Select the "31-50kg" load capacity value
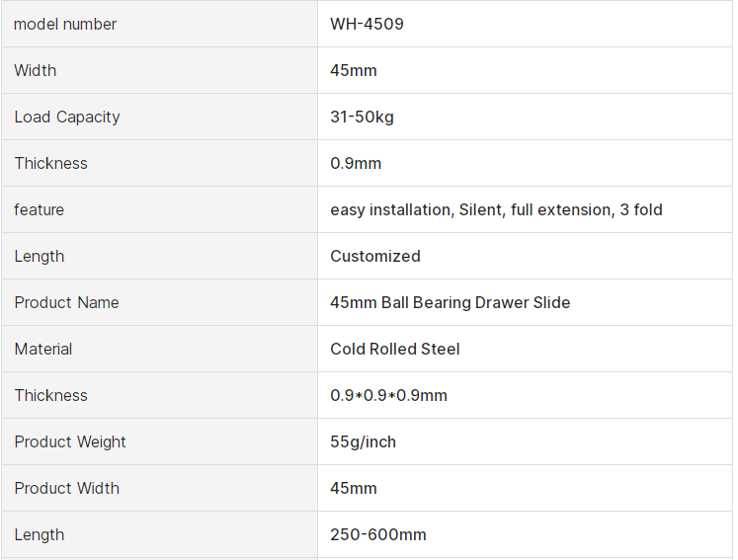Screen dimensions: 738x560 (x=362, y=117)
